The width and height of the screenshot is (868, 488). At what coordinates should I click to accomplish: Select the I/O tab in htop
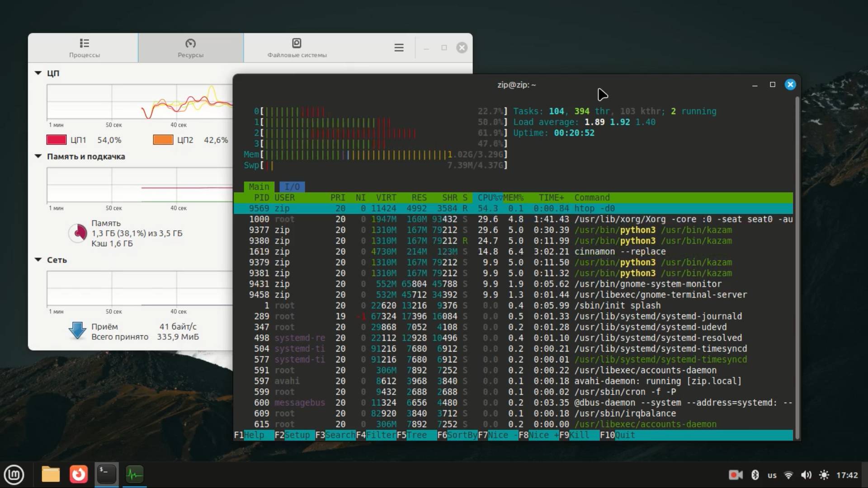click(x=292, y=187)
